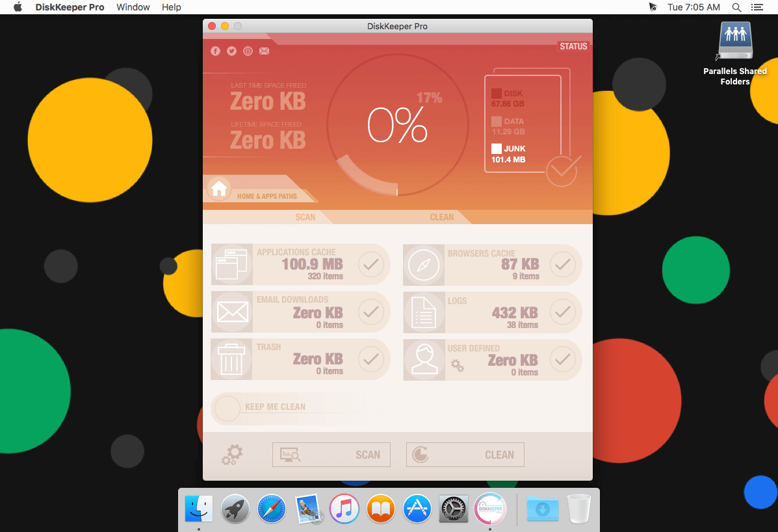The height and width of the screenshot is (532, 778).
Task: Click the Browsers Cache compass icon
Action: point(424,265)
